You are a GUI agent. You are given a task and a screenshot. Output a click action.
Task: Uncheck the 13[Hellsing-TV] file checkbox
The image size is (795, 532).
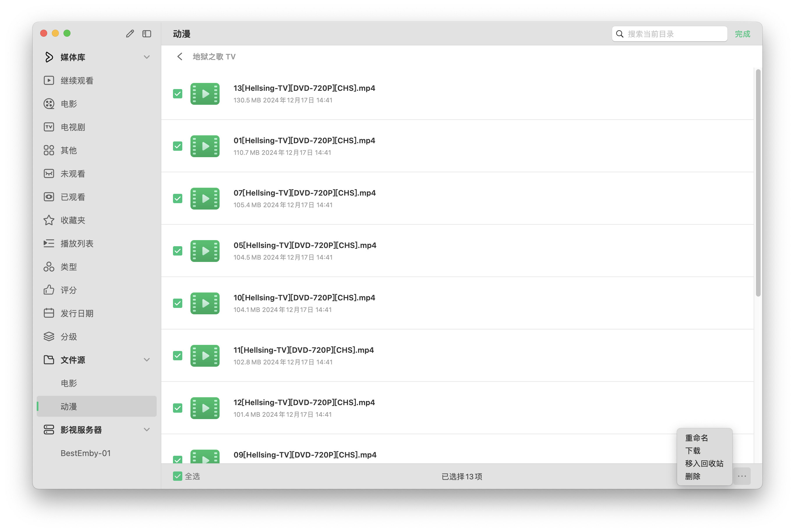[178, 94]
